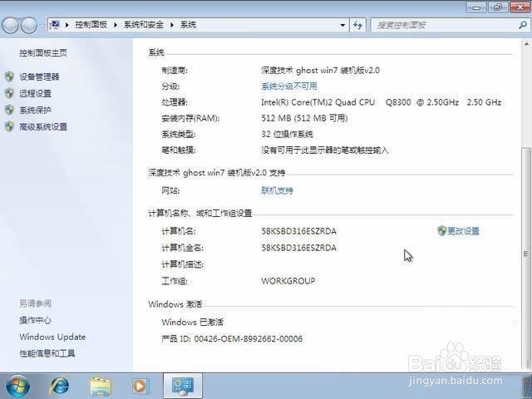This screenshot has width=532, height=399.
Task: Select 系统和安全 breadcrumb in address bar
Action: coord(144,25)
